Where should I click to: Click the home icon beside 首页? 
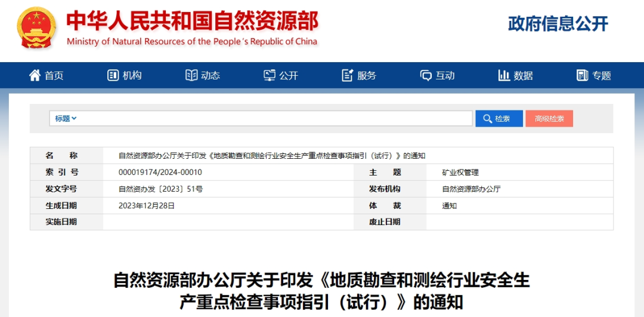35,75
